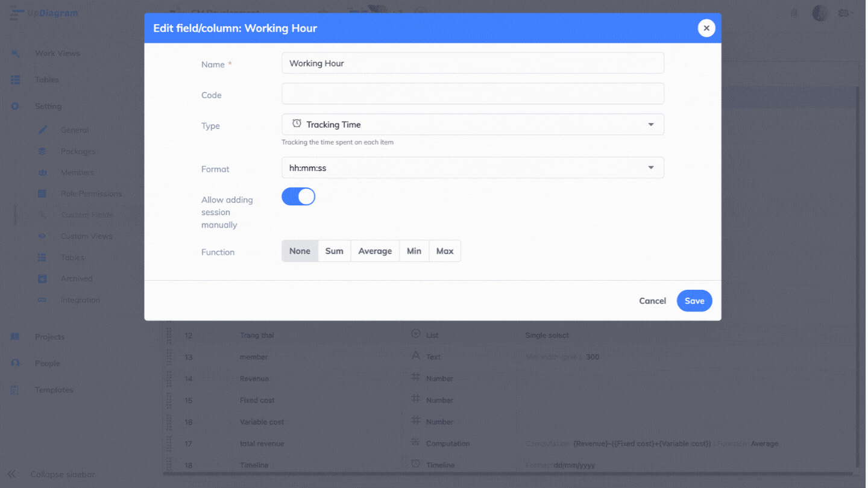Click the Timeline clock icon in row 18
Viewport: 868px width, 488px height.
(x=415, y=465)
